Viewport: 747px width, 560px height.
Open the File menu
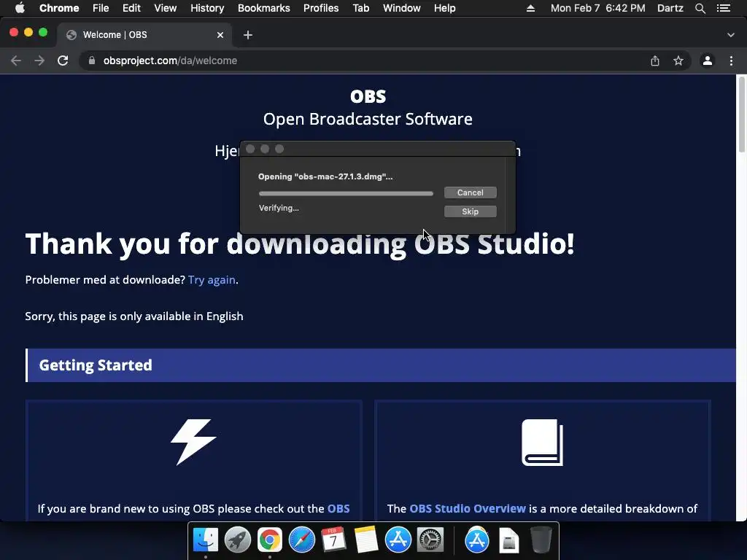point(101,8)
